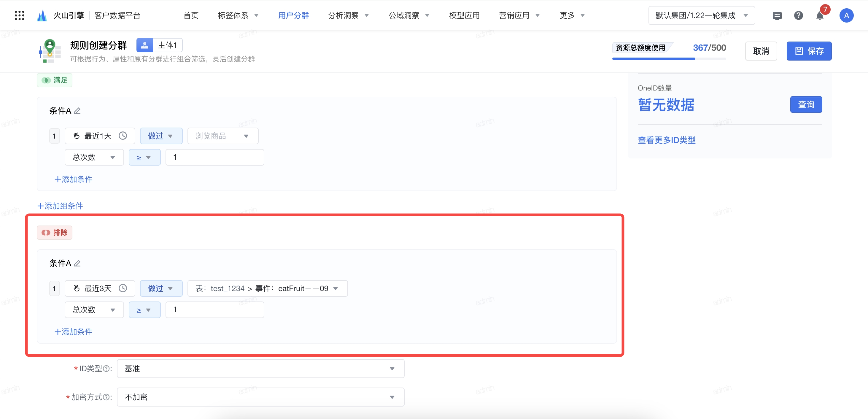
Task: Focus the count value field in 满足 condition
Action: tap(215, 157)
